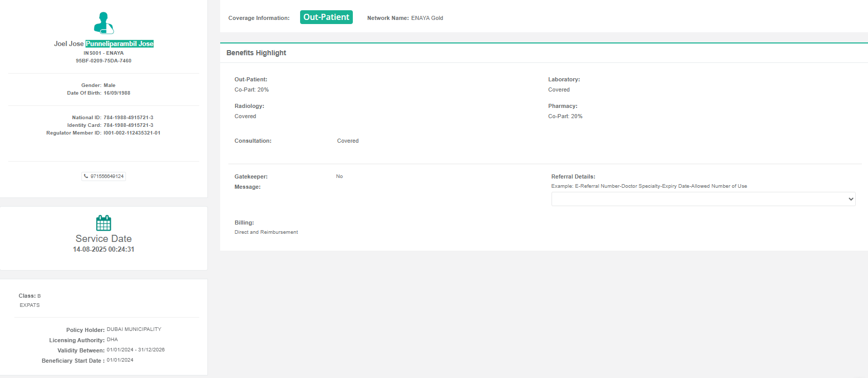Screen dimensions: 868x378
Task: Click the ENAYA Gold network name
Action: (427, 18)
